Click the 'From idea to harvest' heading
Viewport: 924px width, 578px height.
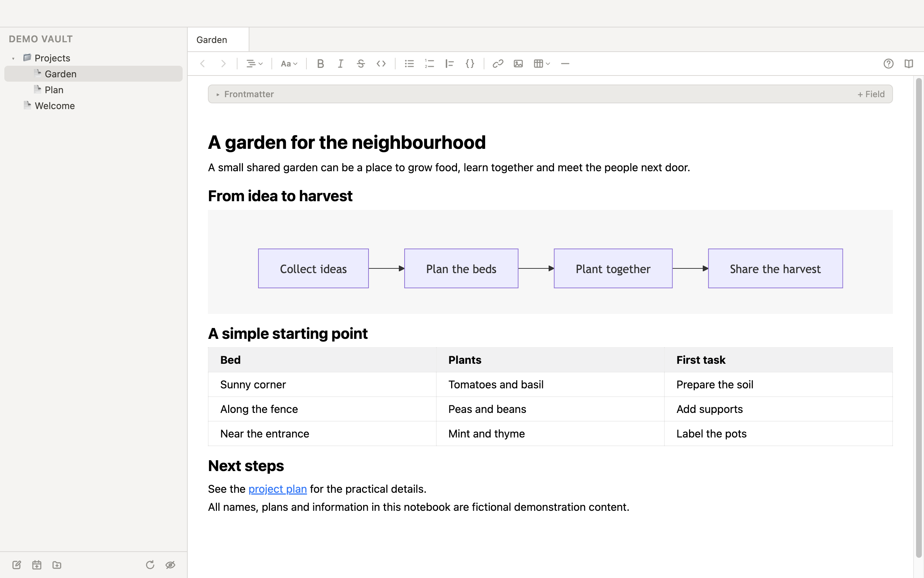[x=280, y=196]
